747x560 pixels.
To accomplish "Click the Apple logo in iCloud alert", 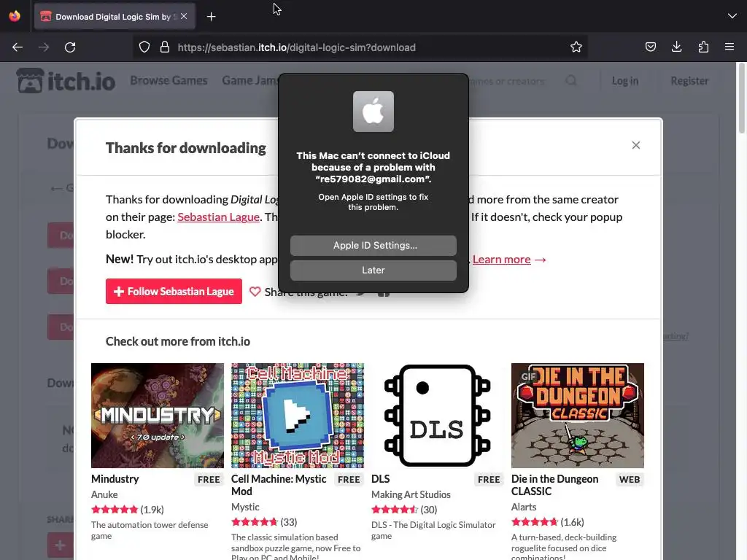I will click(x=373, y=112).
